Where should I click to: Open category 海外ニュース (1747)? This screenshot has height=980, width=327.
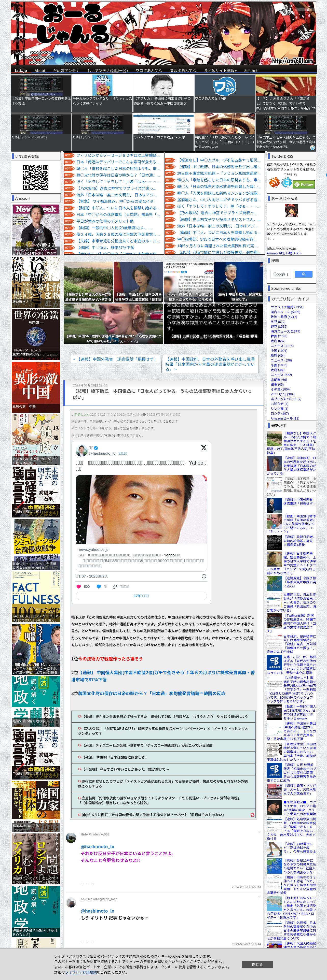point(285,331)
